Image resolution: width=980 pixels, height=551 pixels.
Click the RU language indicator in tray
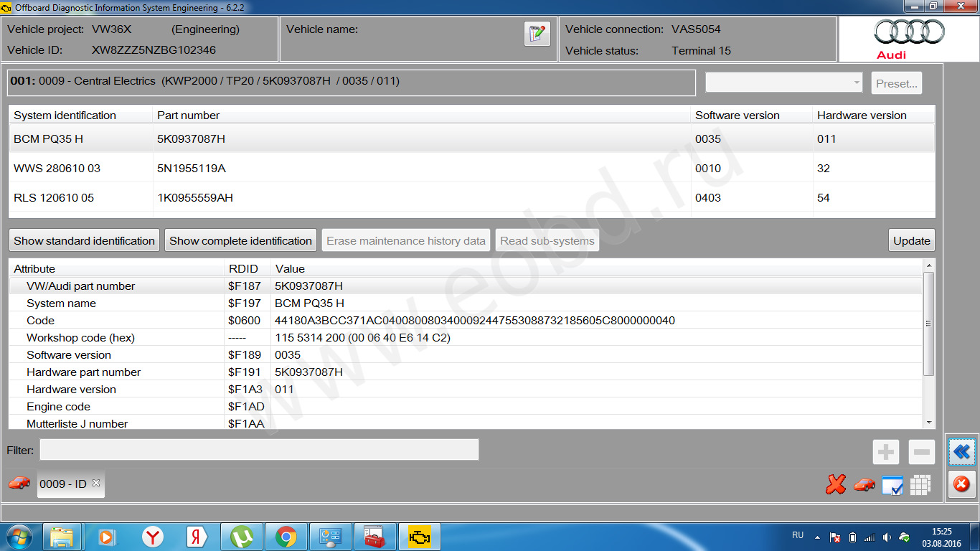point(798,535)
